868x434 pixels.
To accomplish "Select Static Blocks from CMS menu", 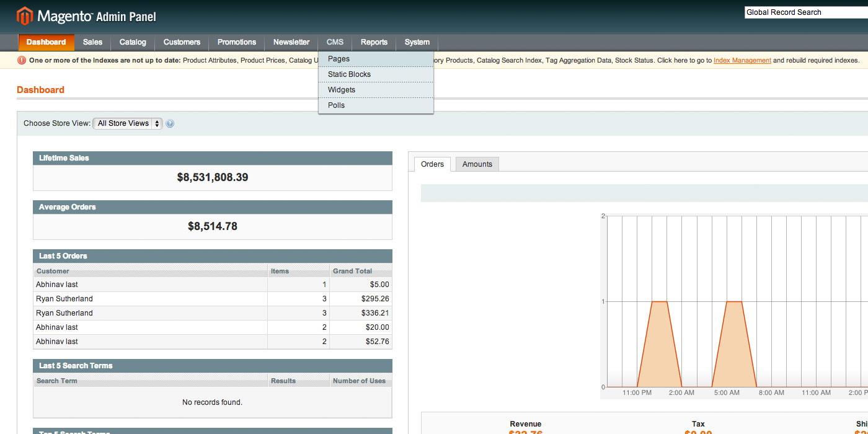I will click(x=376, y=74).
